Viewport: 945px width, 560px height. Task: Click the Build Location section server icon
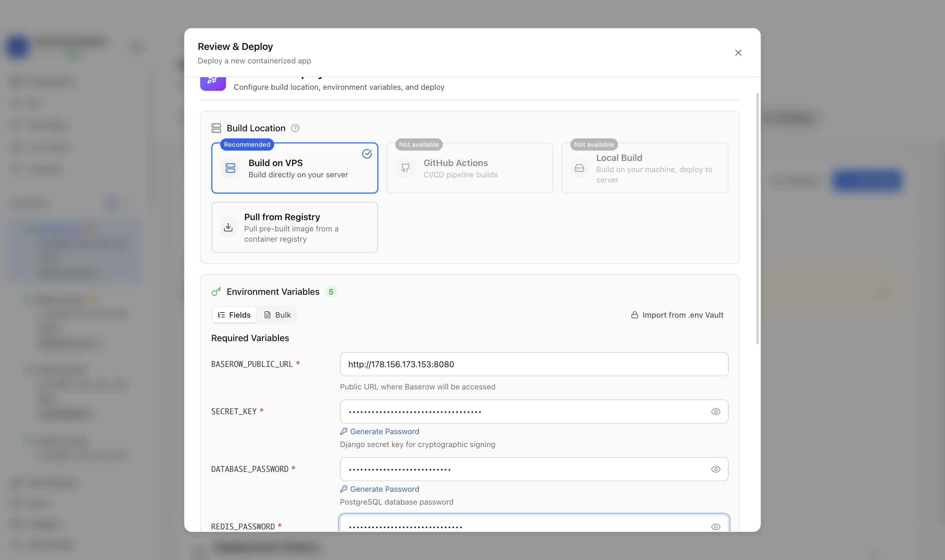(x=216, y=128)
